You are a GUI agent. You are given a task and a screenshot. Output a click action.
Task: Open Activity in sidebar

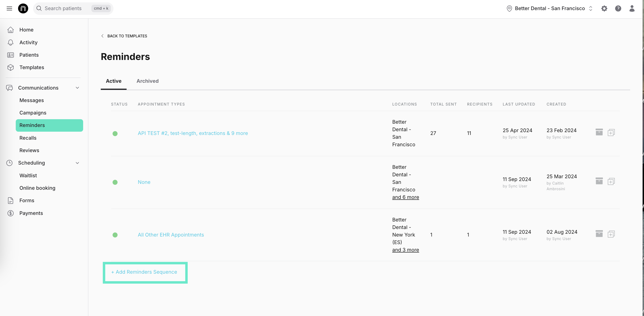click(x=28, y=43)
